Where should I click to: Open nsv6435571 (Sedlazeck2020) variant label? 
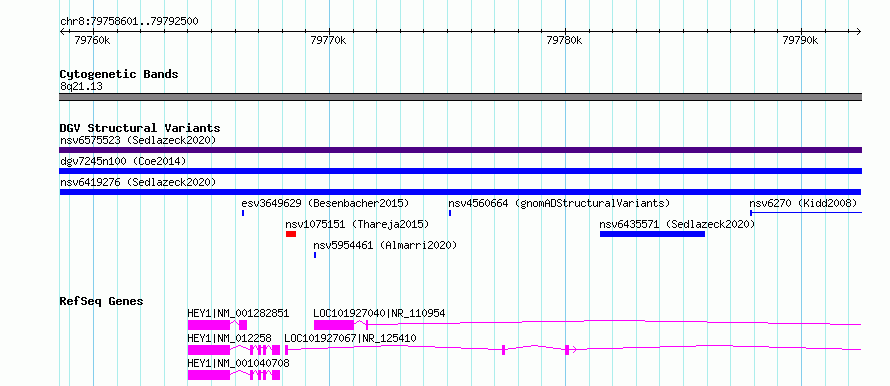pyautogui.click(x=677, y=224)
